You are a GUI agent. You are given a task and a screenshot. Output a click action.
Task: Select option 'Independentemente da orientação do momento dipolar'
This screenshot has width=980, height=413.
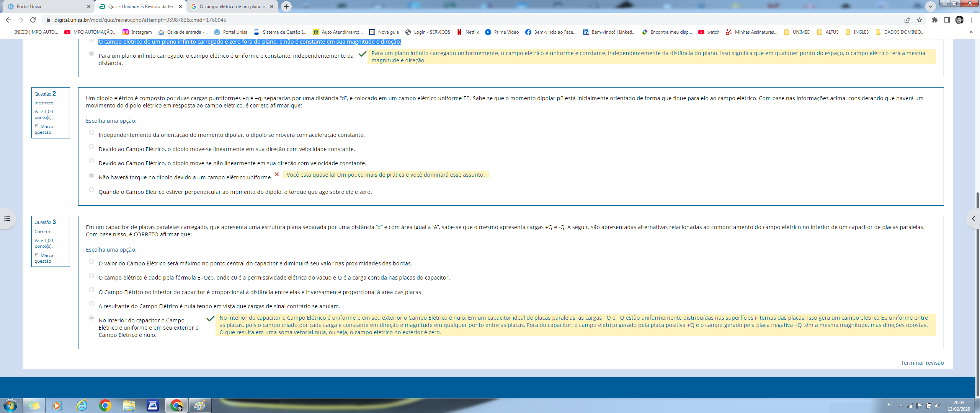(x=91, y=133)
